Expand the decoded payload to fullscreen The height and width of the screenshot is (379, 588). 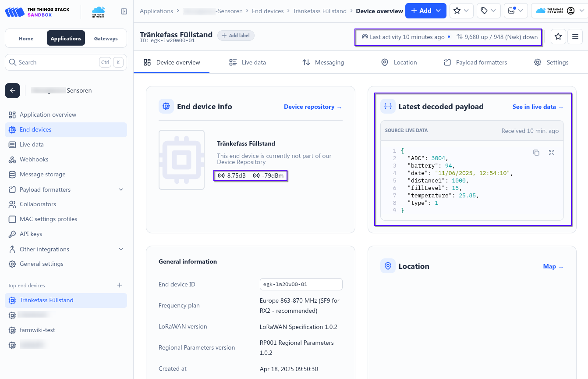coord(552,153)
